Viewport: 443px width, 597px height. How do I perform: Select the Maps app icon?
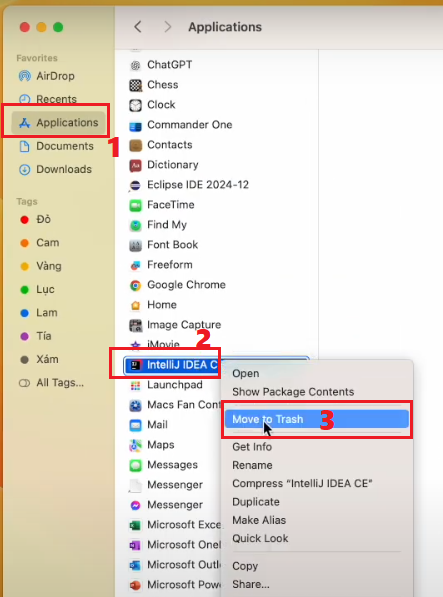pos(135,445)
